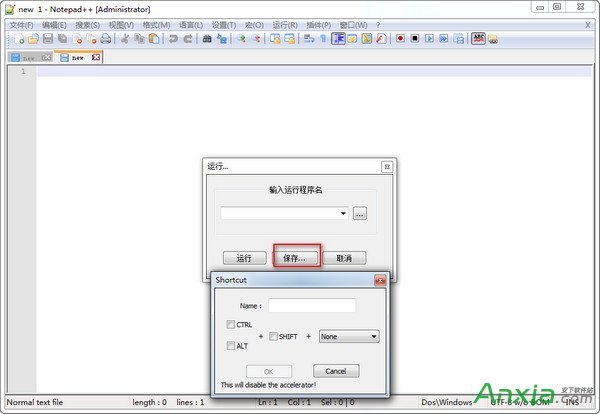Enable the CTRL checkbox in Shortcut dialog
This screenshot has width=600, height=414.
[230, 324]
